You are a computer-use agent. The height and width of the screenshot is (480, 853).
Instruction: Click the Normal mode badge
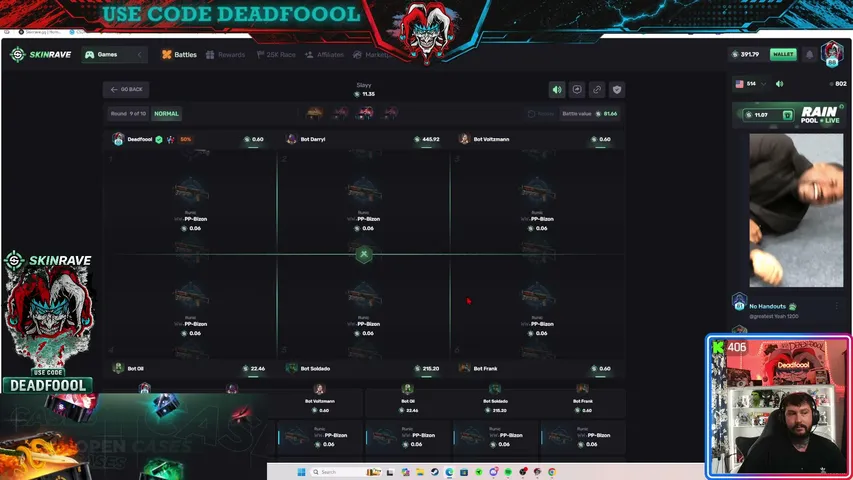[166, 114]
